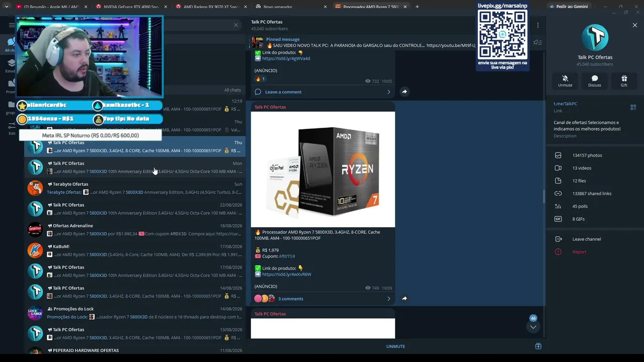Click the All chats search filter label
Viewport: 644px width, 362px height.
(x=232, y=90)
